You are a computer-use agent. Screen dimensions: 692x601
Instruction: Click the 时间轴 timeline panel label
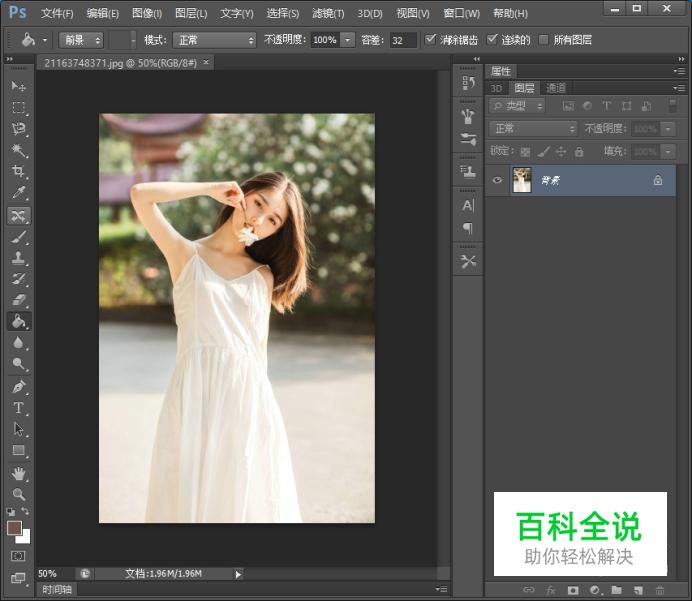click(56, 590)
